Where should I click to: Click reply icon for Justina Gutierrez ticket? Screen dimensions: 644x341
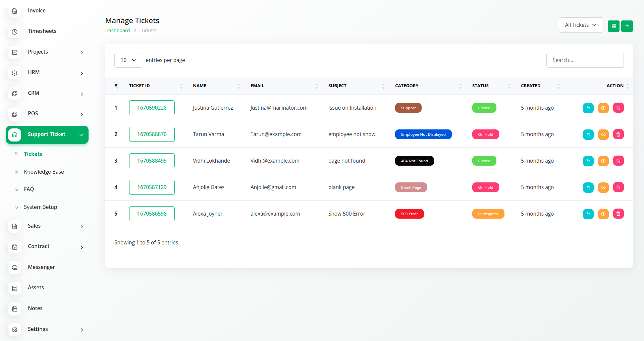click(588, 108)
